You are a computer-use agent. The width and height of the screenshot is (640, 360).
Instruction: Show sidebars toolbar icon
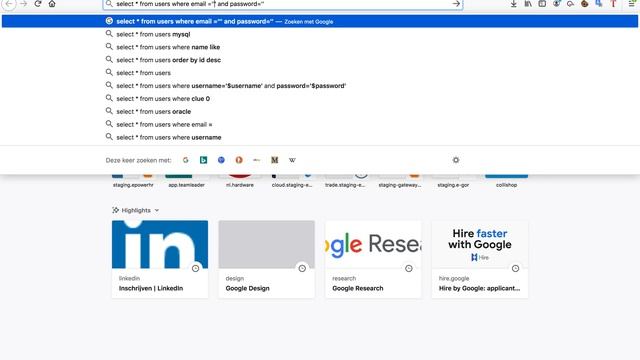[x=542, y=4]
